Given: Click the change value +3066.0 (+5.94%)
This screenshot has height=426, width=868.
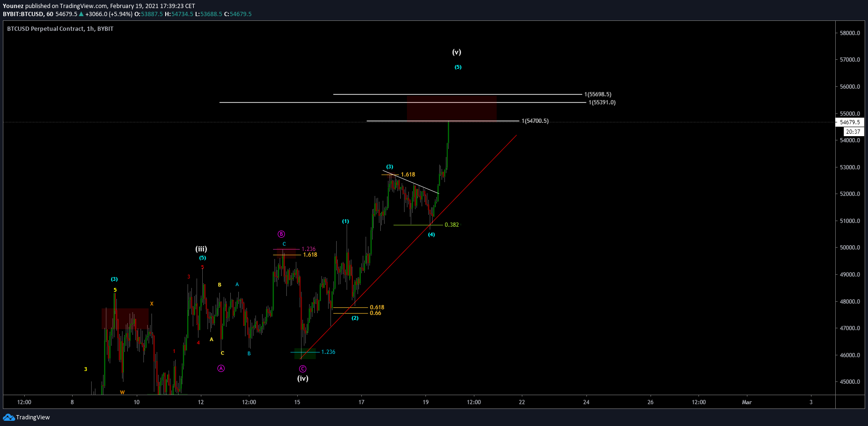Looking at the screenshot, I should (109, 14).
